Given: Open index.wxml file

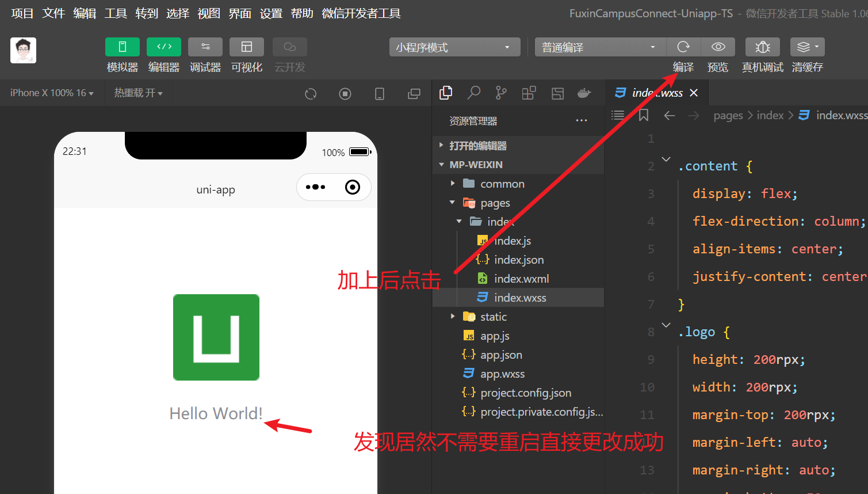Looking at the screenshot, I should coord(518,279).
